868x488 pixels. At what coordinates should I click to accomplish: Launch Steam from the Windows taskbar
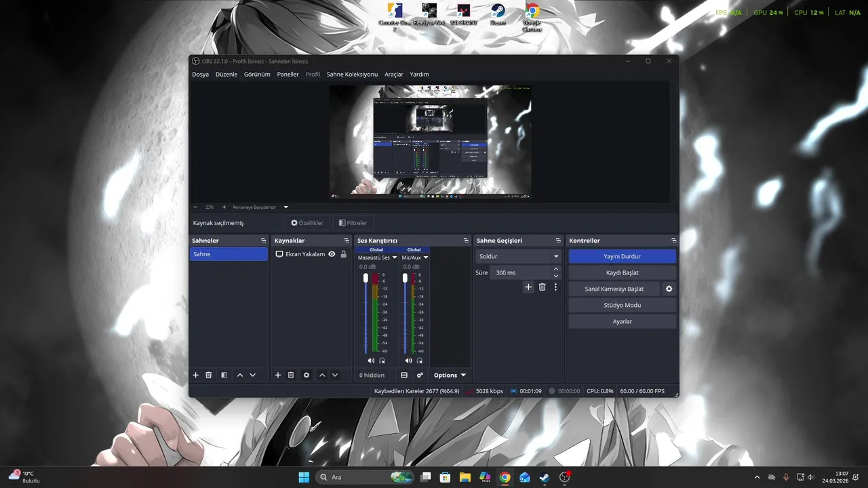pos(545,477)
